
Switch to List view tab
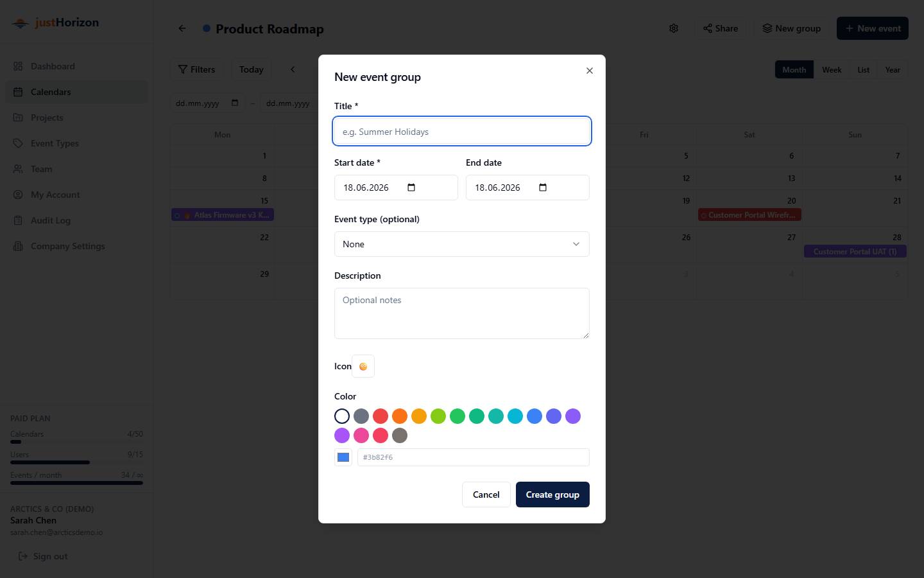tap(864, 69)
